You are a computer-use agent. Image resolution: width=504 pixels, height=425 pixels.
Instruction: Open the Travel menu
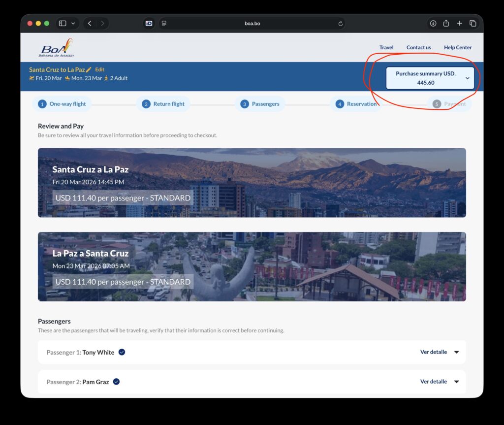pos(386,47)
